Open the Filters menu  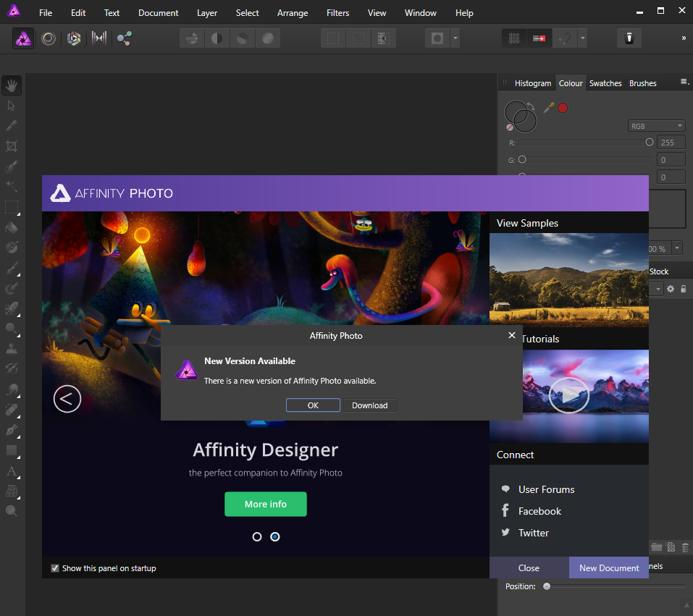tap(337, 13)
